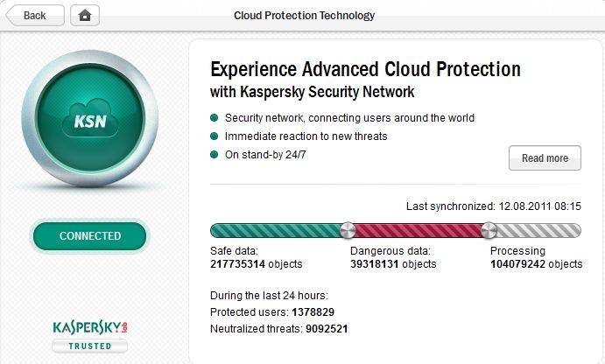605x364 pixels.
Task: Open the Read more details
Action: [545, 158]
